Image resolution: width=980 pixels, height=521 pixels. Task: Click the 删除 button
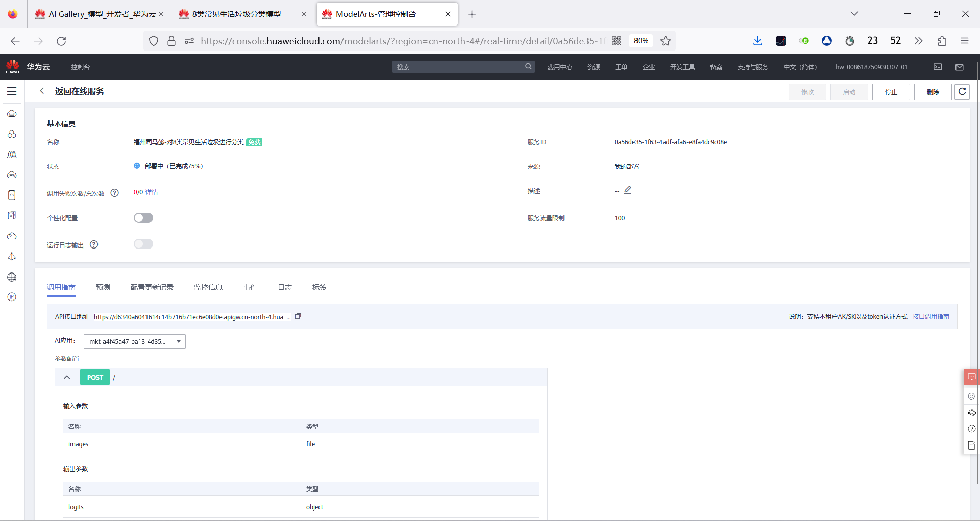tap(933, 92)
